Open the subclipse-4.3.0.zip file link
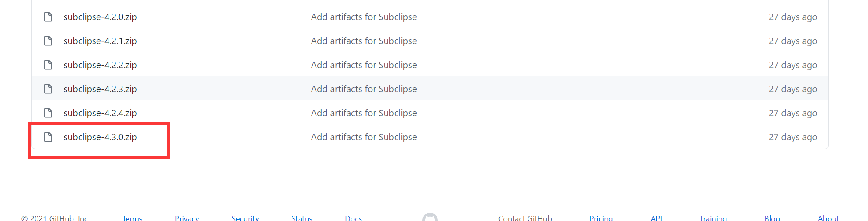 point(100,137)
